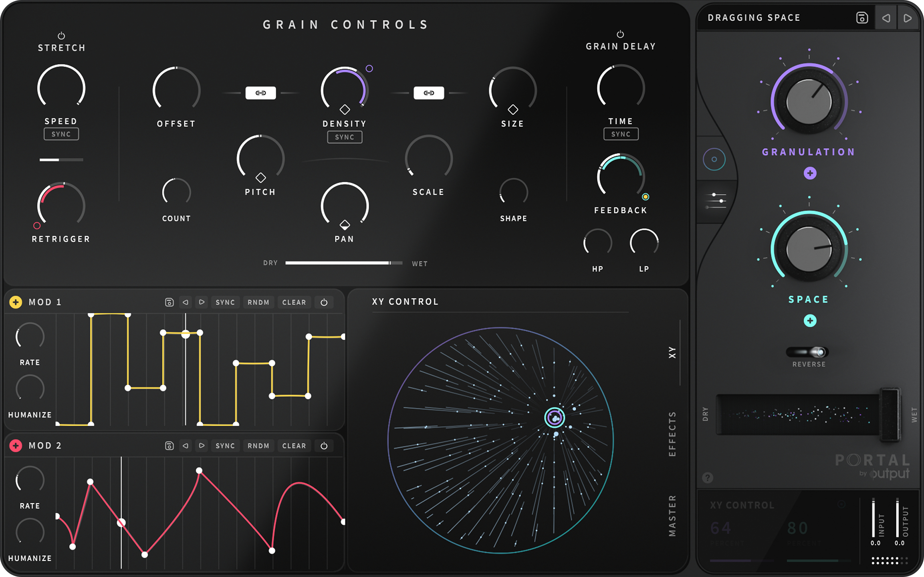The width and height of the screenshot is (924, 577).
Task: Disable the Grain Delay power toggle
Action: (x=620, y=34)
